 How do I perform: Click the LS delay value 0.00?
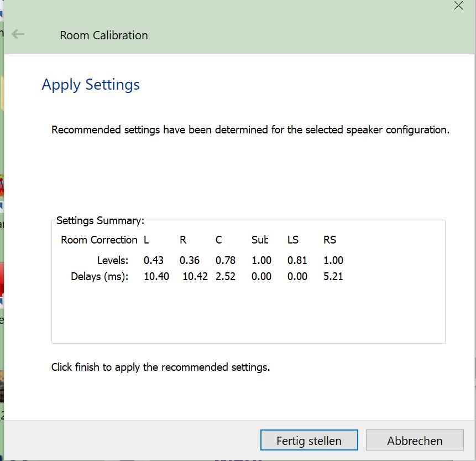tap(297, 276)
